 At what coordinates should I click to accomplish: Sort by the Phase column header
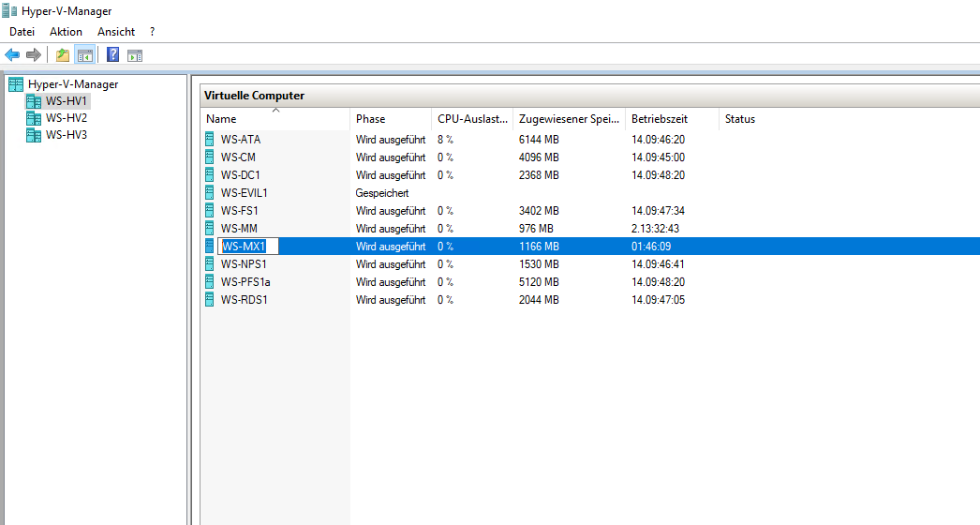pos(391,119)
